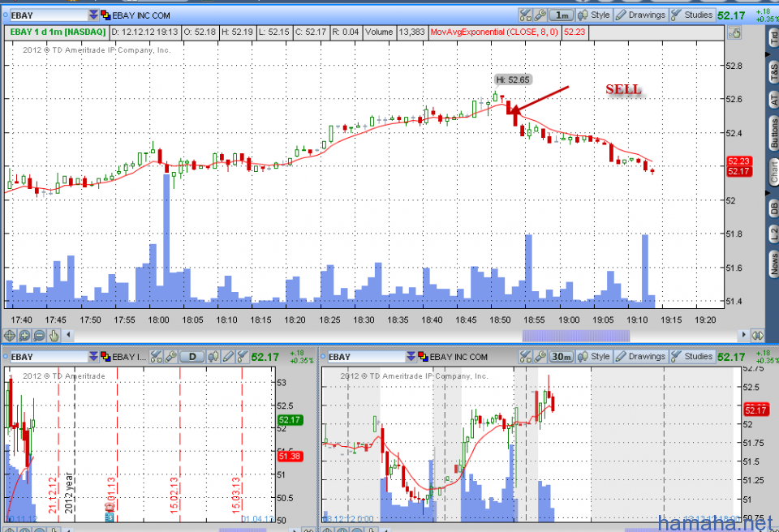Screen dimensions: 779x532
Task: Click the left scroll arrow below top chart
Action: pyautogui.click(x=68, y=335)
